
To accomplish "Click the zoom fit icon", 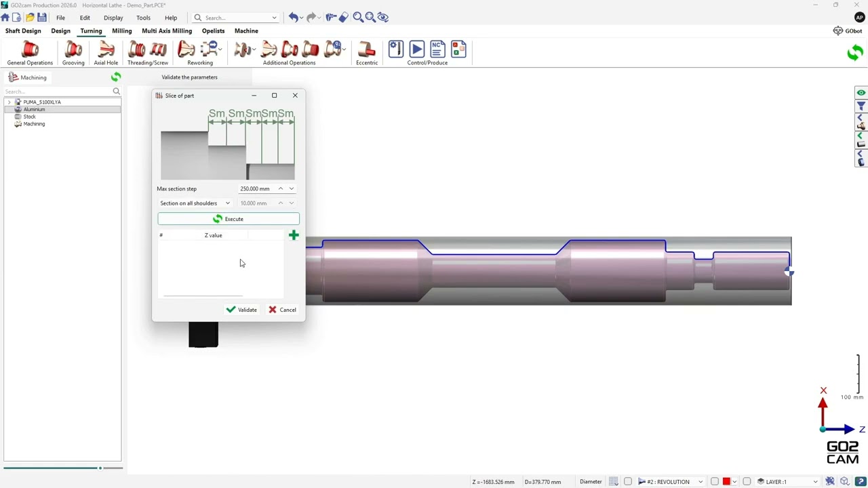I will coord(370,17).
